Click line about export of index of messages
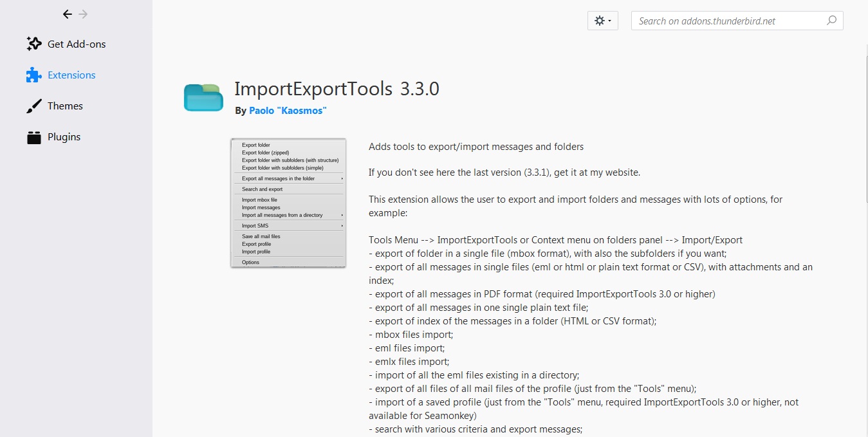The width and height of the screenshot is (868, 437). tap(512, 321)
